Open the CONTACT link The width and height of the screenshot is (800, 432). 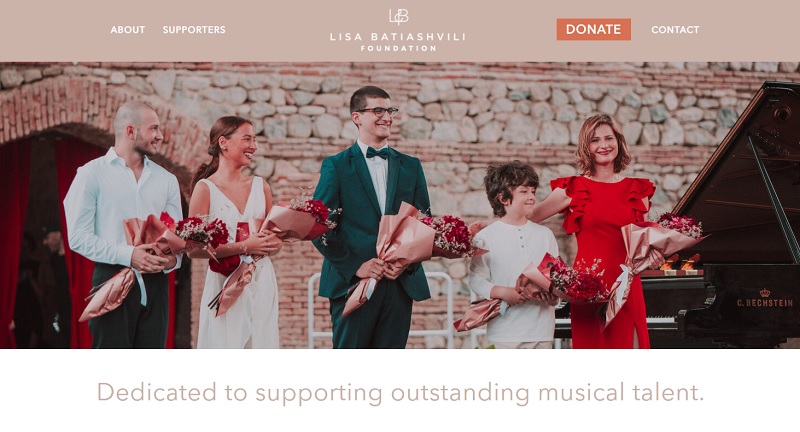point(675,30)
